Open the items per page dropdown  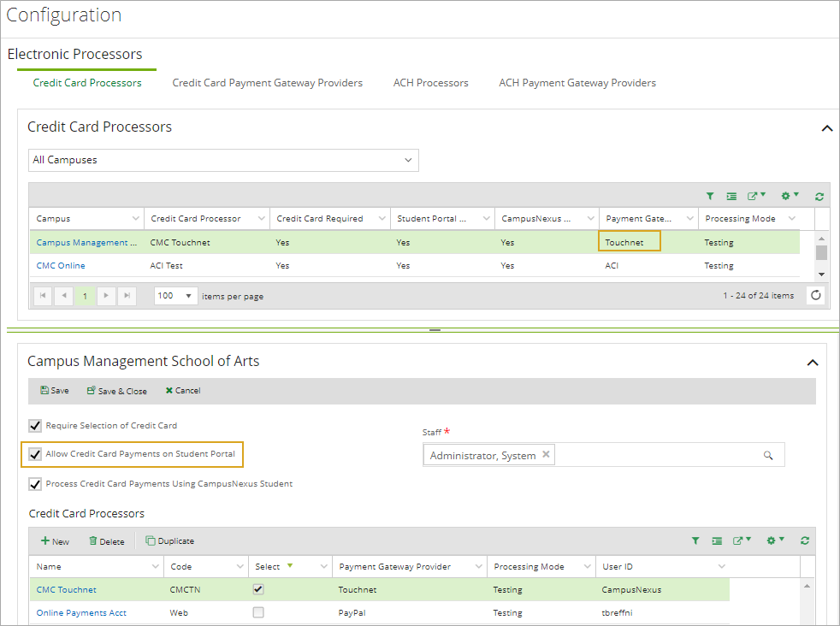(x=175, y=294)
